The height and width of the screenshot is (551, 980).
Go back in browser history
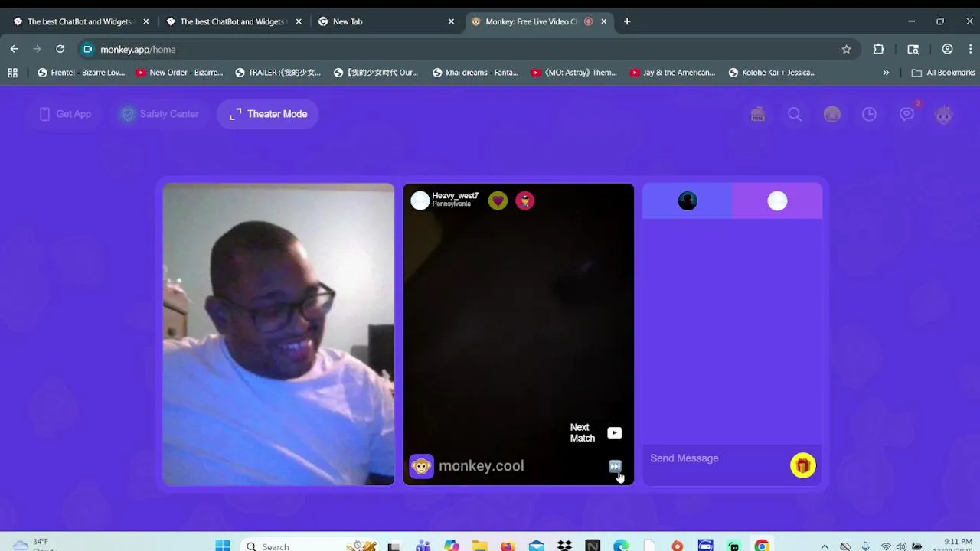14,49
